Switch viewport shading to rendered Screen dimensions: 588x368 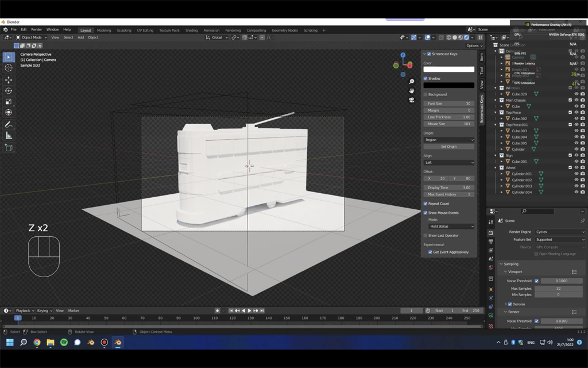466,37
